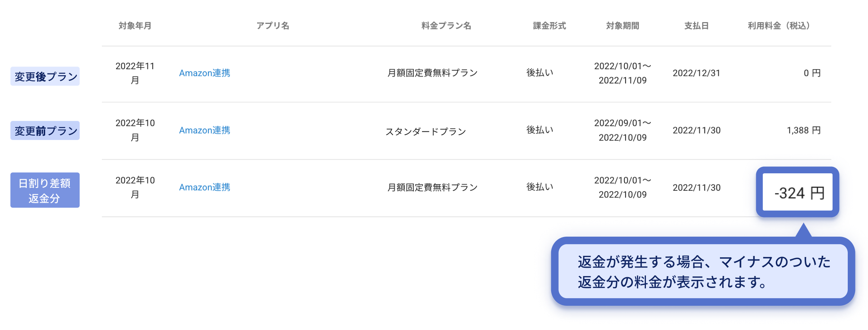Screen dimensions: 868x330
Task: Open the Amazon連携 link in the 変更前プラン row
Action: tap(204, 130)
